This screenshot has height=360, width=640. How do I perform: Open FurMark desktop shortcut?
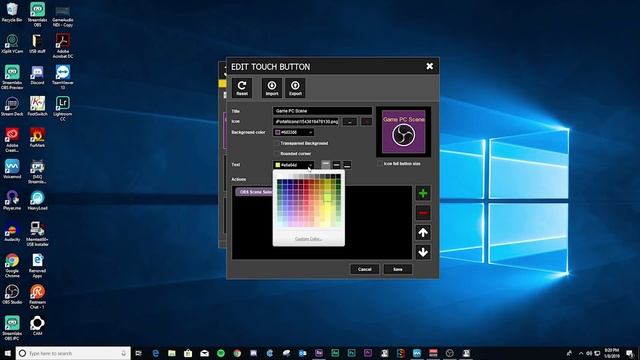[x=37, y=138]
